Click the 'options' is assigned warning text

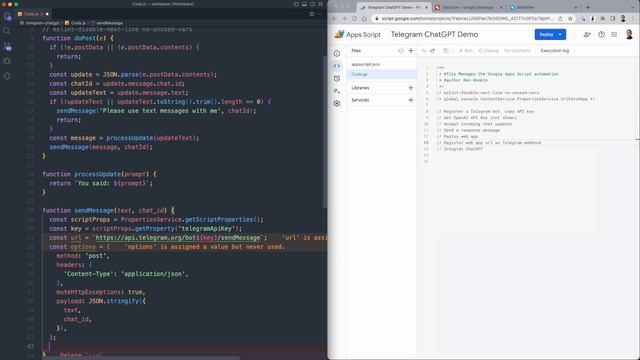click(204, 247)
